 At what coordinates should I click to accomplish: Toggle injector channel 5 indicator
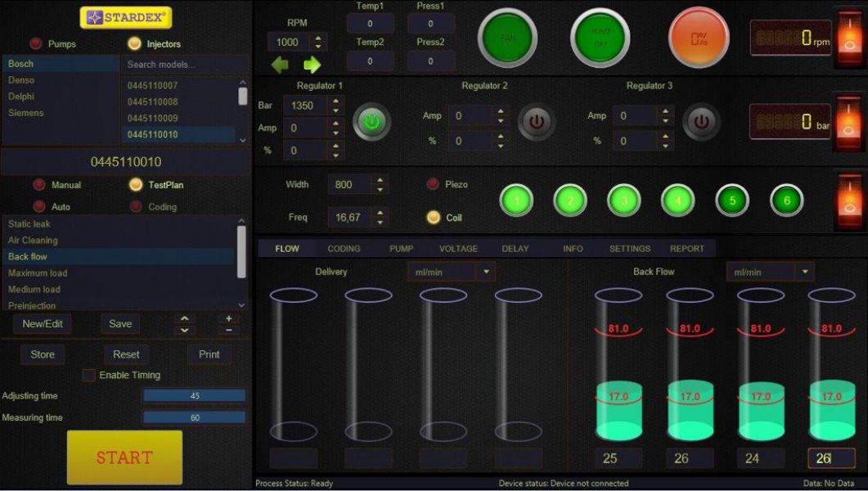tap(732, 200)
